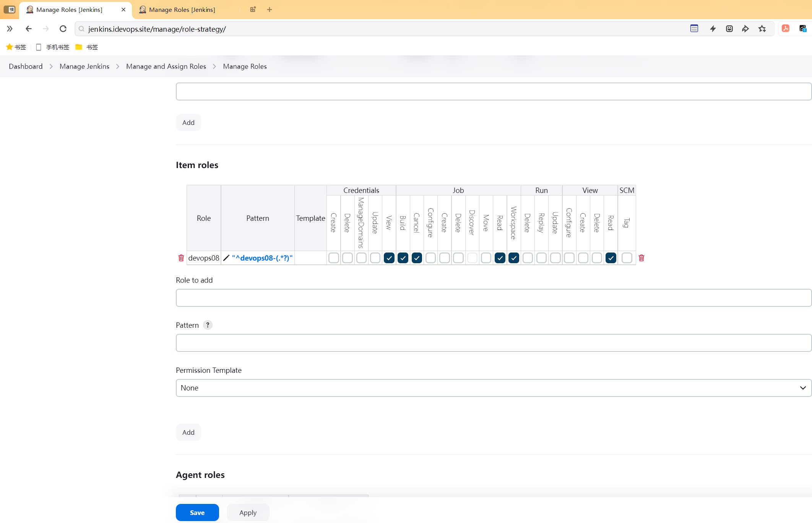Click the PDF extension icon
Image resolution: width=812 pixels, height=523 pixels.
786,29
